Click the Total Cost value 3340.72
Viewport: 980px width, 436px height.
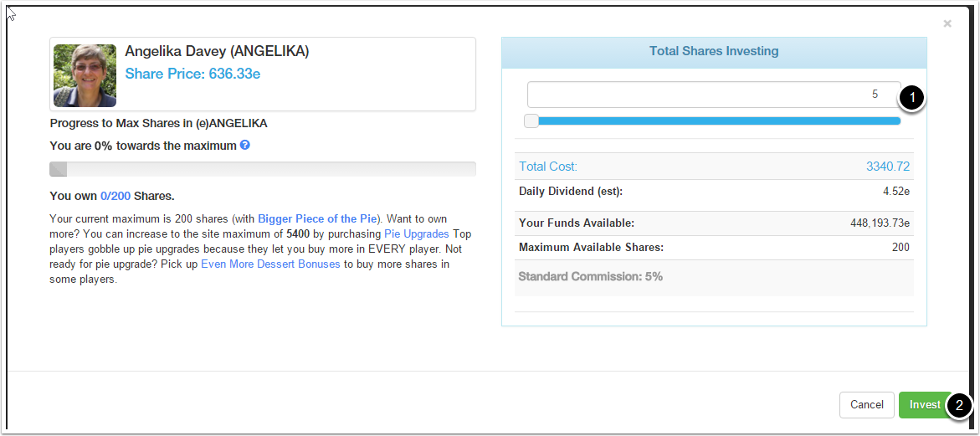887,167
